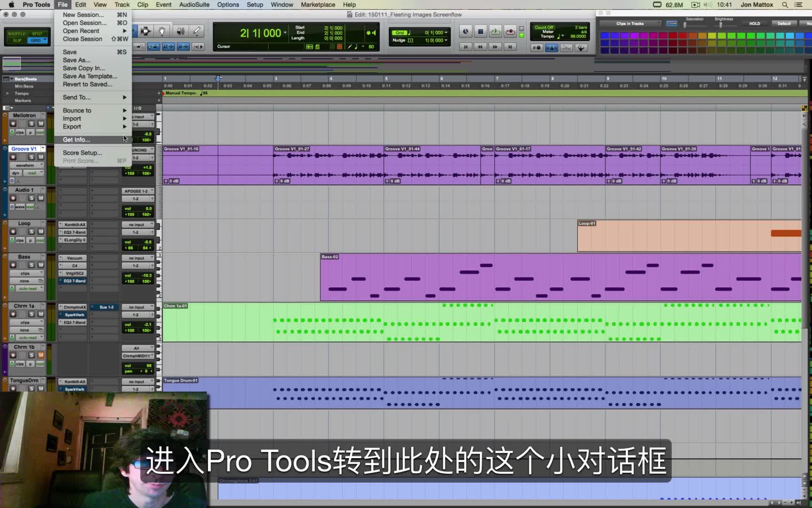Choose Score Setup... menu item
This screenshot has height=508, width=812.
(x=93, y=153)
